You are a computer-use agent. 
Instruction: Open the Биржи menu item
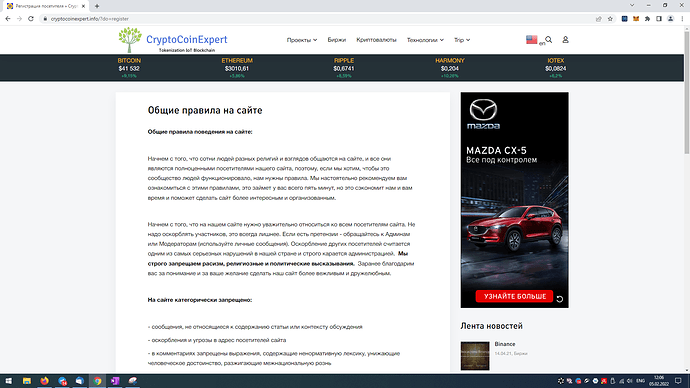pos(337,40)
